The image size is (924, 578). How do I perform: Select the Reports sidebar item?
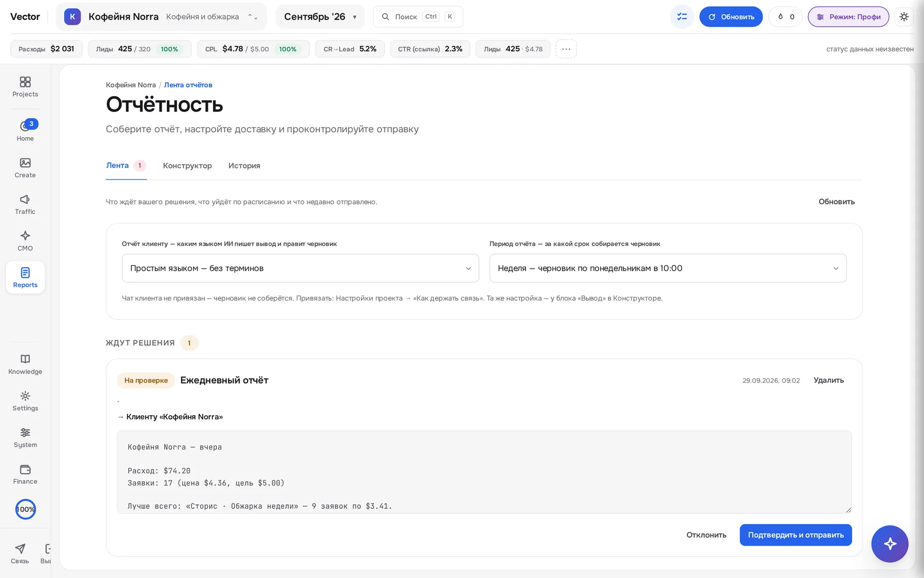[x=25, y=277]
